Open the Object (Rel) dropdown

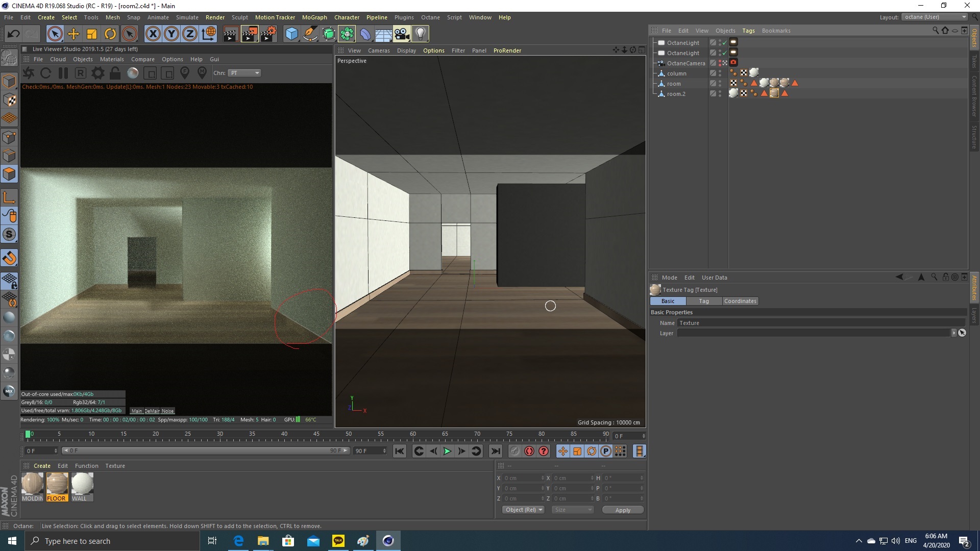coord(524,510)
